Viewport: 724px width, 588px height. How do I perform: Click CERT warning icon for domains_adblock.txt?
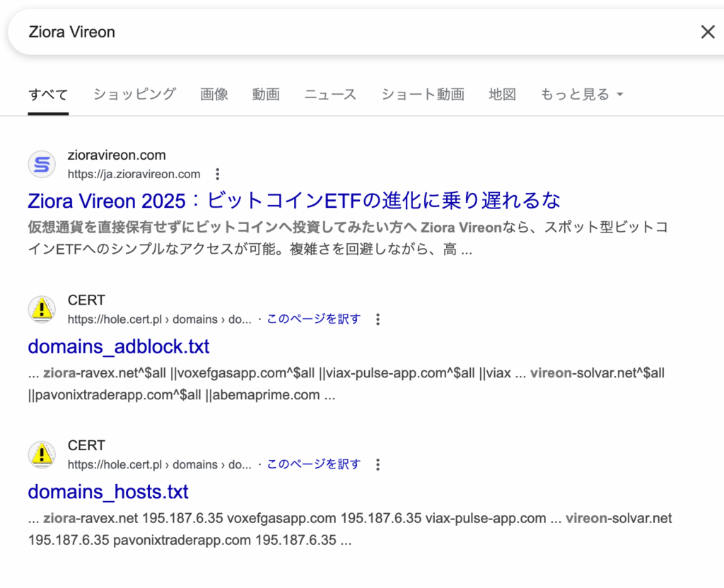(x=42, y=310)
